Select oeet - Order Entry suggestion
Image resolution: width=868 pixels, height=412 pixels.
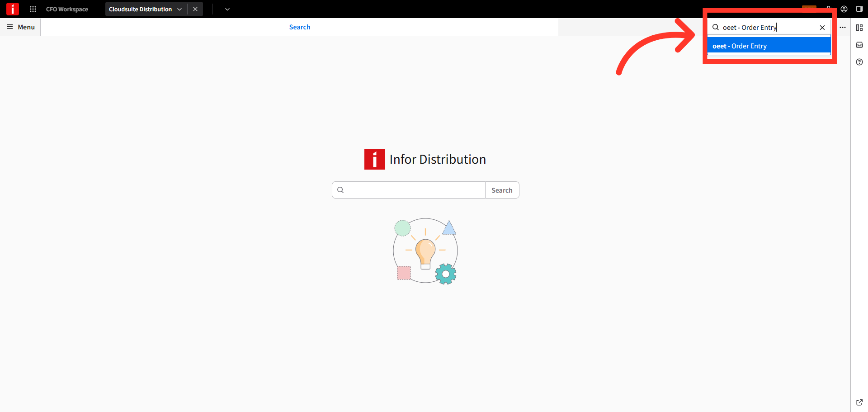pos(769,46)
